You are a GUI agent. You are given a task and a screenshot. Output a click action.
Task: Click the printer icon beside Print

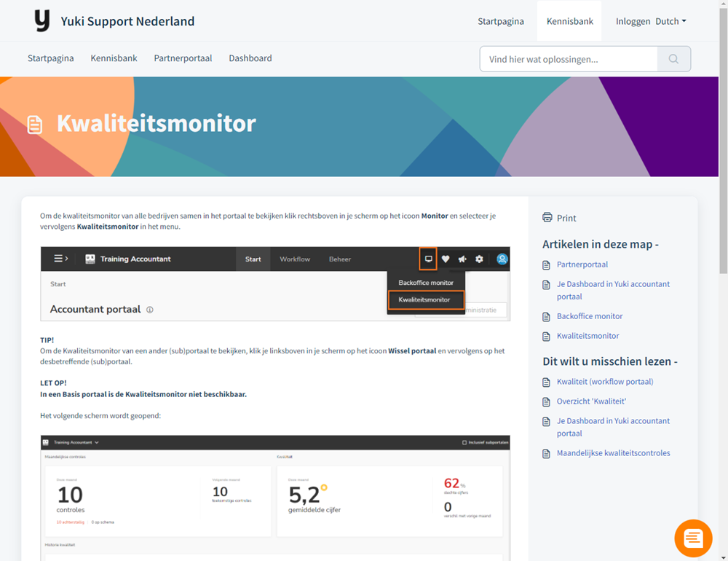coord(547,218)
